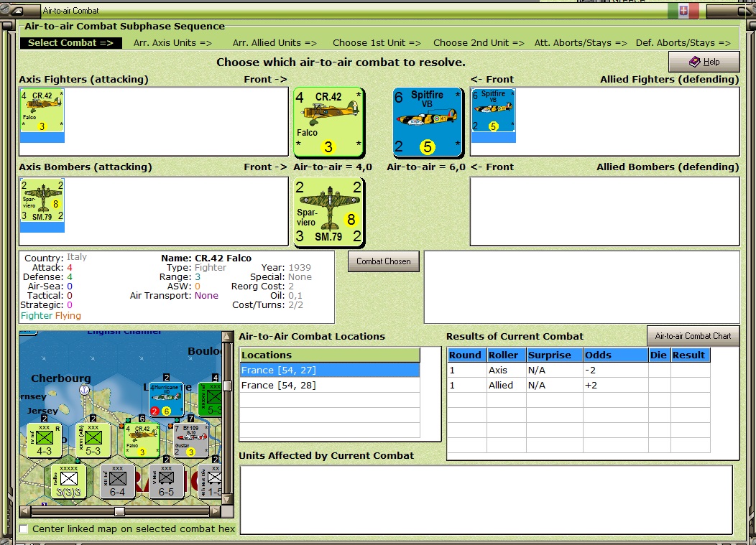Click the large CR.42 Falco front fighter counter
The height and width of the screenshot is (545, 756).
328,122
